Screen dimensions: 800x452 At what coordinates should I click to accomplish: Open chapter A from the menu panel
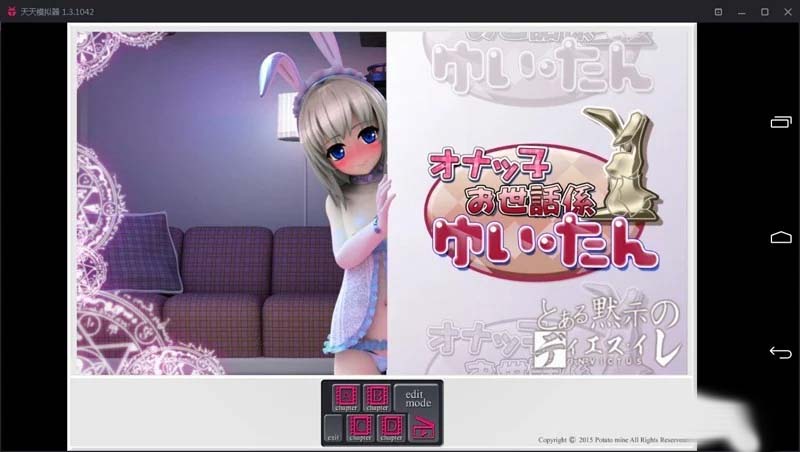[x=345, y=397]
